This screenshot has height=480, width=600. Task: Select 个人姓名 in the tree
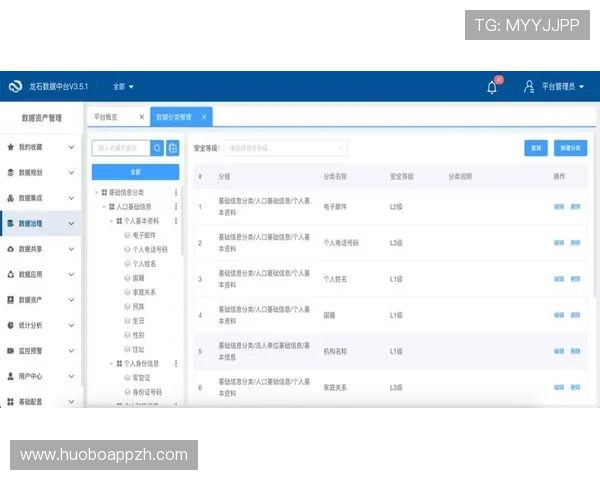(144, 264)
